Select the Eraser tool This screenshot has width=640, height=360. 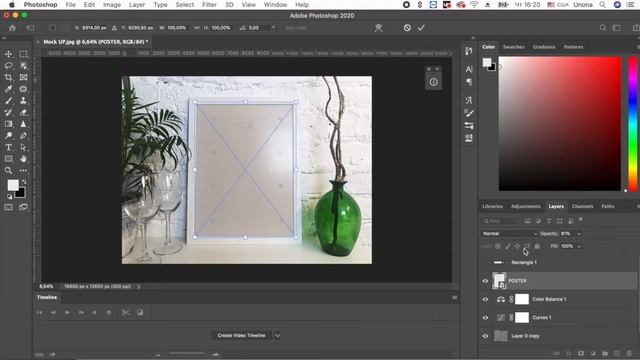click(23, 112)
